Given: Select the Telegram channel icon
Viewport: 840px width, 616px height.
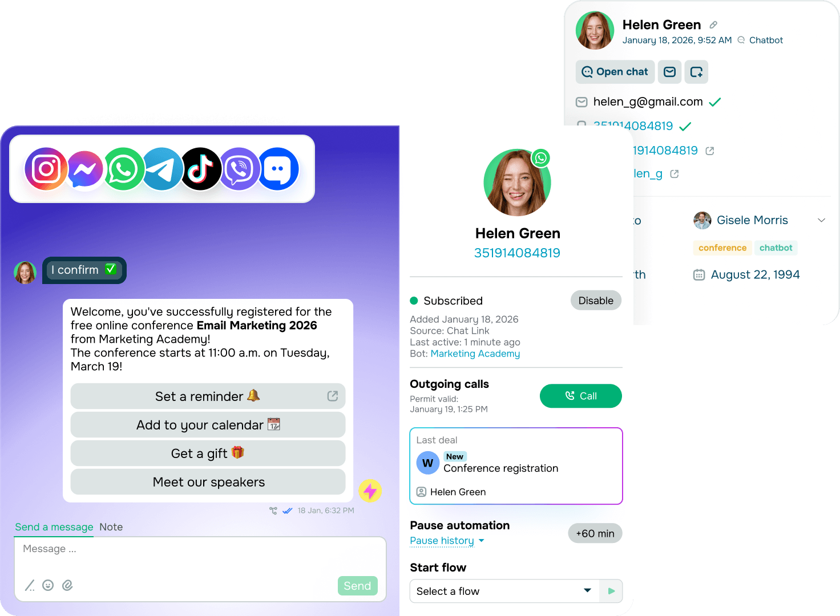Looking at the screenshot, I should pyautogui.click(x=162, y=169).
